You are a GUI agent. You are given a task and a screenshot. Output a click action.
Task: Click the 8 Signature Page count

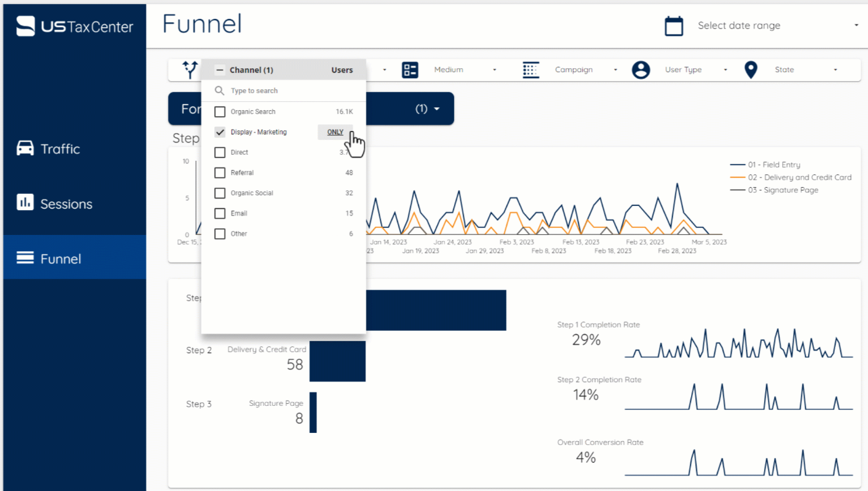[299, 419]
